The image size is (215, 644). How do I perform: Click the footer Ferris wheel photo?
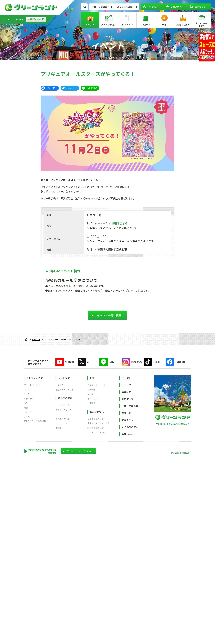pyautogui.click(x=173, y=394)
